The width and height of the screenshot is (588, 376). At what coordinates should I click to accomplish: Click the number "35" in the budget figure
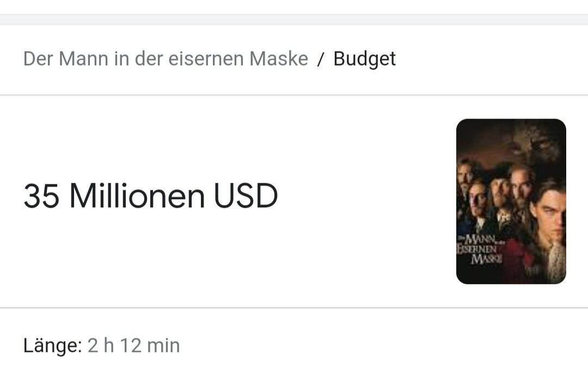point(41,196)
